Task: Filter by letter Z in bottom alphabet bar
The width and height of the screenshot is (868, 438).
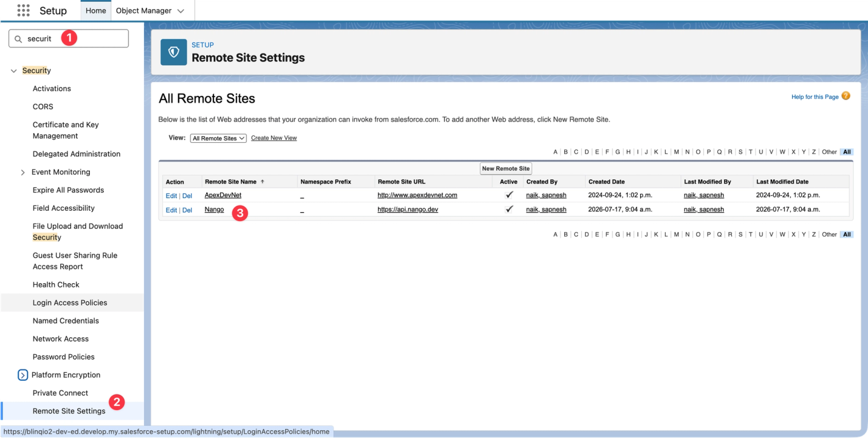Action: (814, 234)
